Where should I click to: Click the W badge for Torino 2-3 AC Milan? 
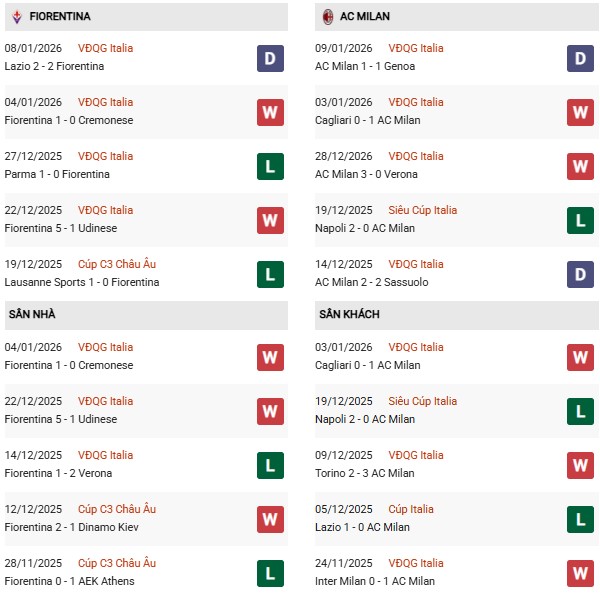(x=581, y=465)
